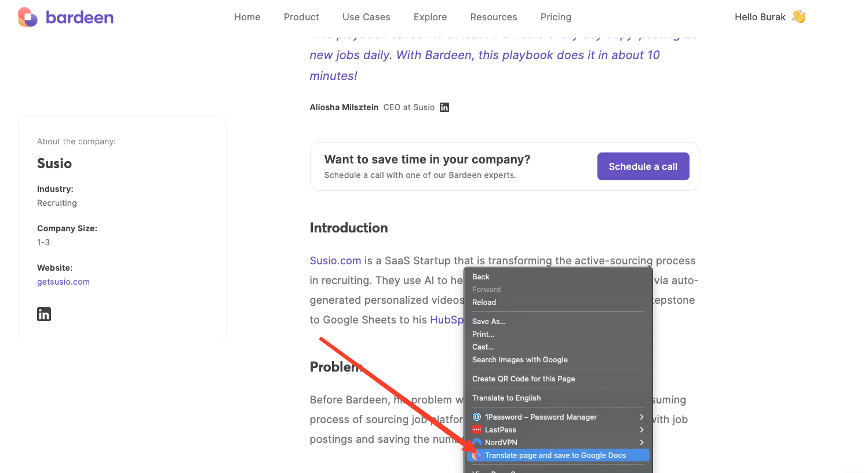Viewport: 868px width, 473px height.
Task: Open the Home navigation link
Action: click(247, 17)
